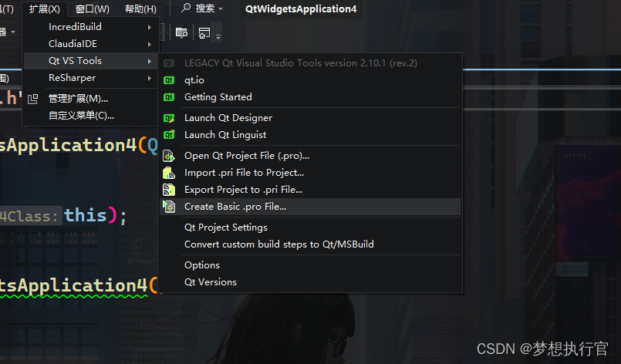
Task: Choose Export Project to .pri File...
Action: [309, 190]
